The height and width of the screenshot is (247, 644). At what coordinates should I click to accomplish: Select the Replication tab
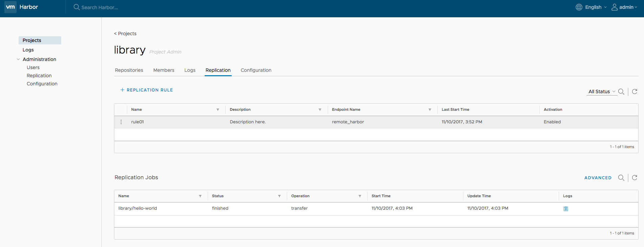pos(218,70)
